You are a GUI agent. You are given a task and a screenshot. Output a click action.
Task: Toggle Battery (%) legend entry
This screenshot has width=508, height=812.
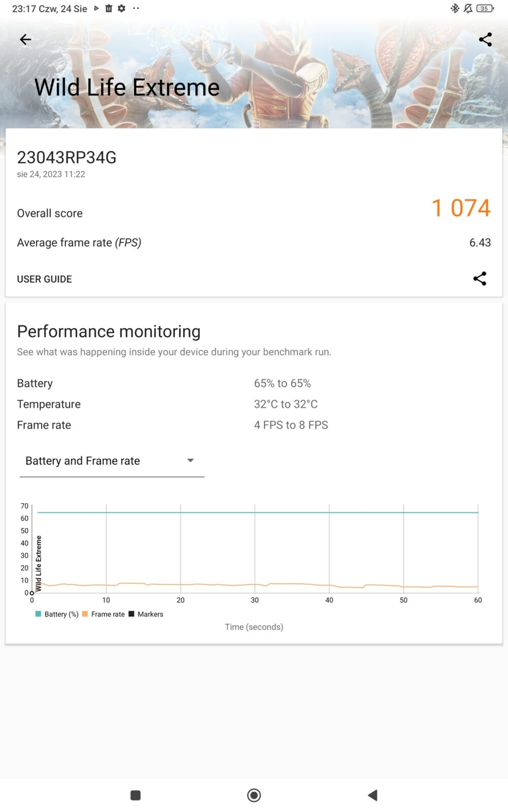[x=57, y=614]
